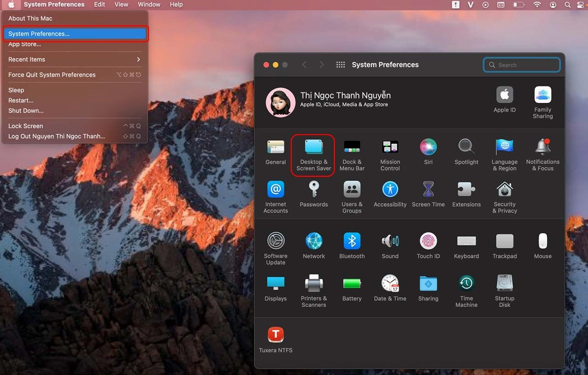The image size is (588, 375).
Task: Choose Lock Screen from Apple menu
Action: (x=26, y=126)
